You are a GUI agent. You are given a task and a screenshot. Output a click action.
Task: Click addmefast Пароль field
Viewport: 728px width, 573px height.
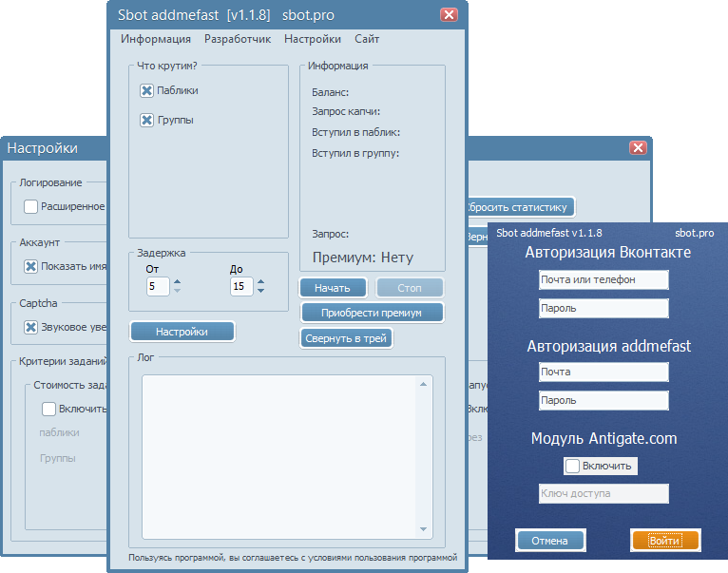603,400
